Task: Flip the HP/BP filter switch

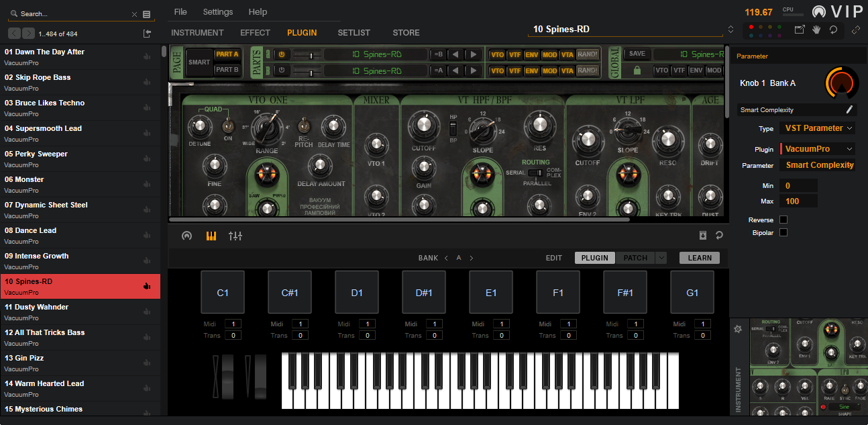Action: tap(453, 129)
